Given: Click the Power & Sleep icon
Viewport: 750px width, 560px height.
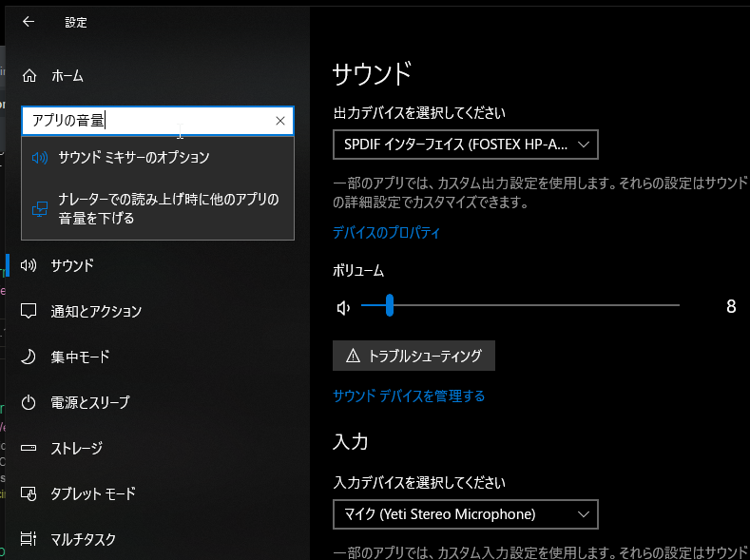Looking at the screenshot, I should (29, 402).
